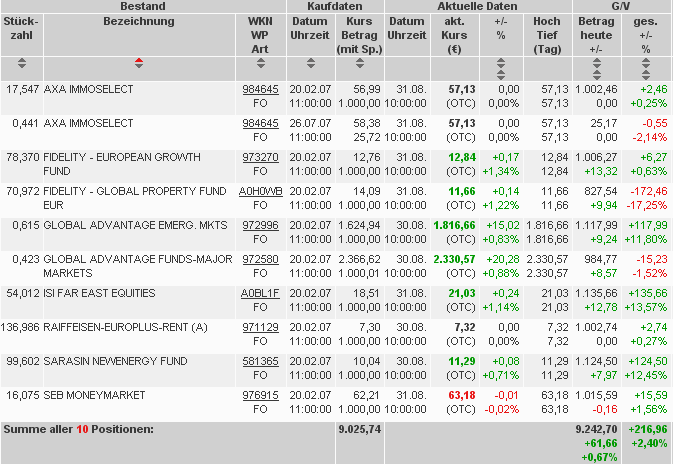673x464 pixels.
Task: Click red current price 63,18
Action: tap(462, 395)
